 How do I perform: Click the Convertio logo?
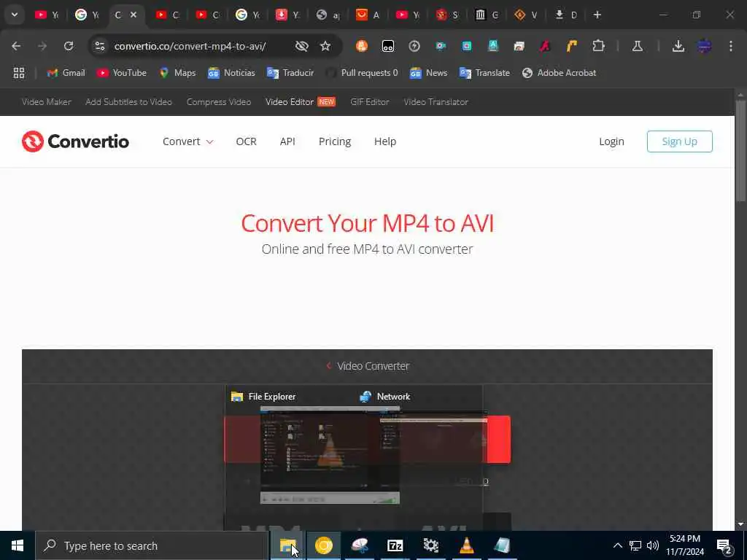pyautogui.click(x=75, y=141)
